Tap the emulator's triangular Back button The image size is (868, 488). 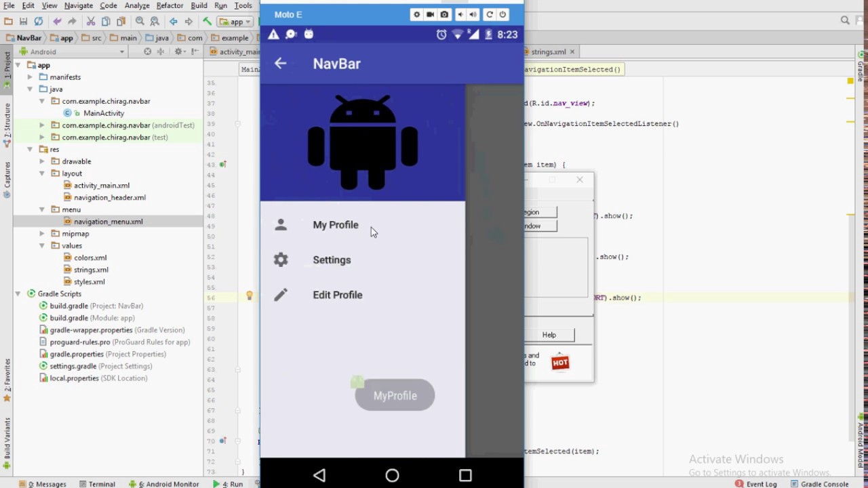(319, 475)
